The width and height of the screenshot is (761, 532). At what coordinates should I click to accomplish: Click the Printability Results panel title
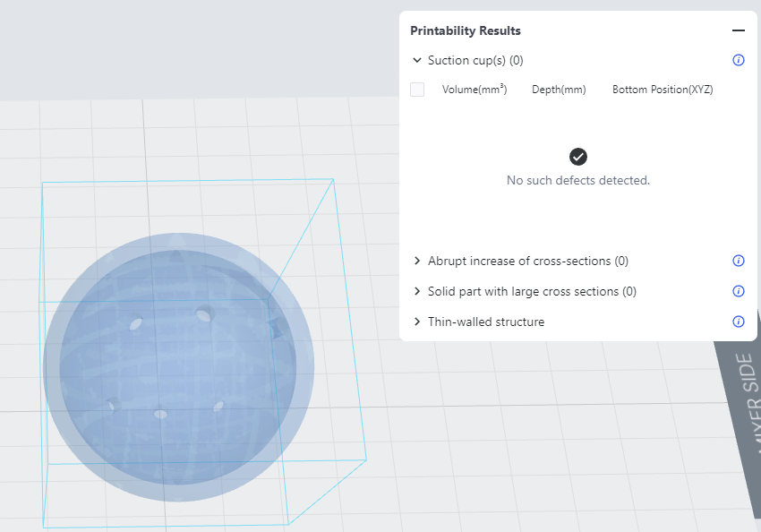[466, 30]
